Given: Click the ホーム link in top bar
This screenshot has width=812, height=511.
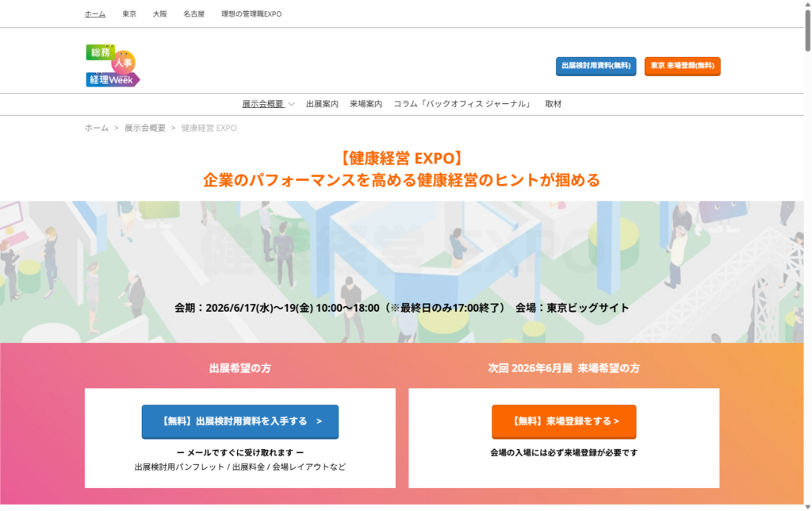Looking at the screenshot, I should (95, 14).
